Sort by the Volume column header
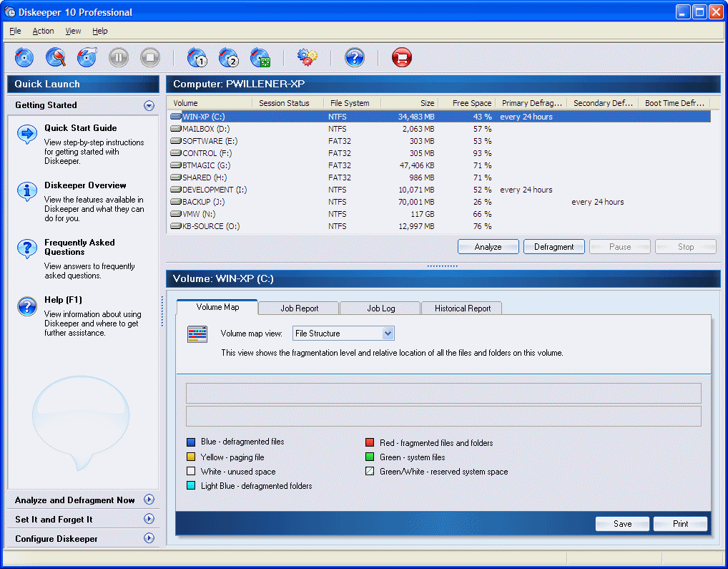 pyautogui.click(x=210, y=103)
